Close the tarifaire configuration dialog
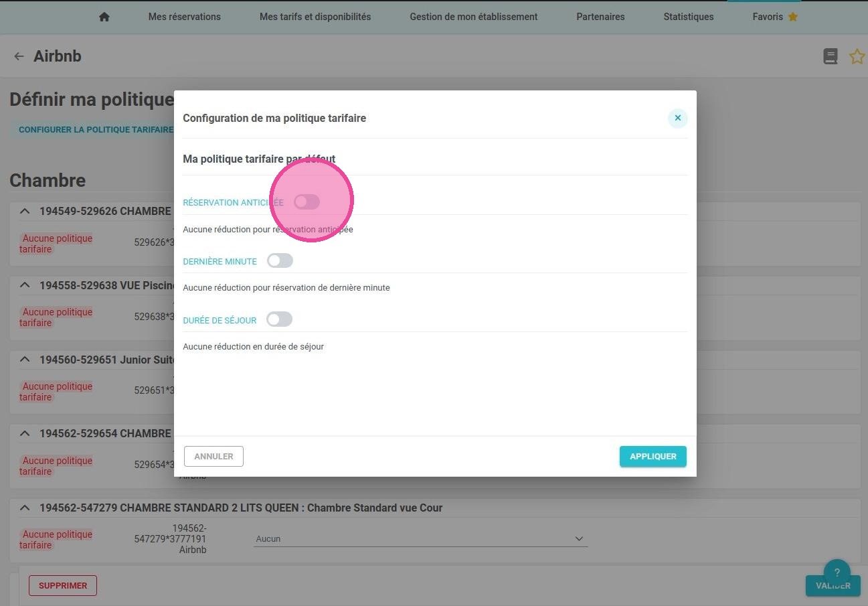This screenshot has width=868, height=606. [x=677, y=118]
